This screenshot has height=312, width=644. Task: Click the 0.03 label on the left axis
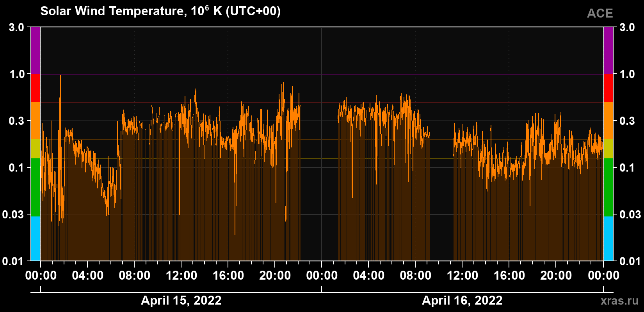(14, 214)
